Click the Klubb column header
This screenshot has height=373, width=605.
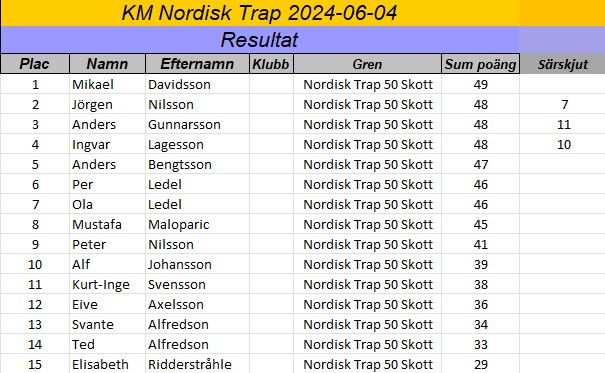point(271,64)
